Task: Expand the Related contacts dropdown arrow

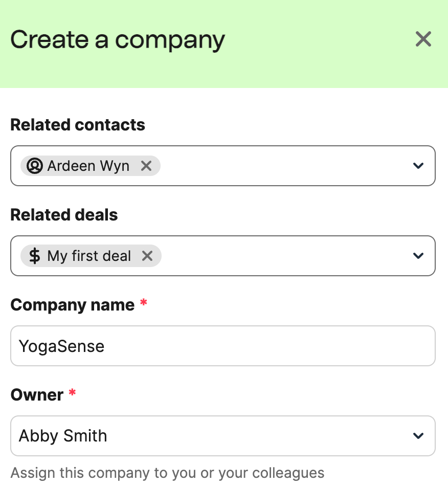Action: tap(418, 166)
